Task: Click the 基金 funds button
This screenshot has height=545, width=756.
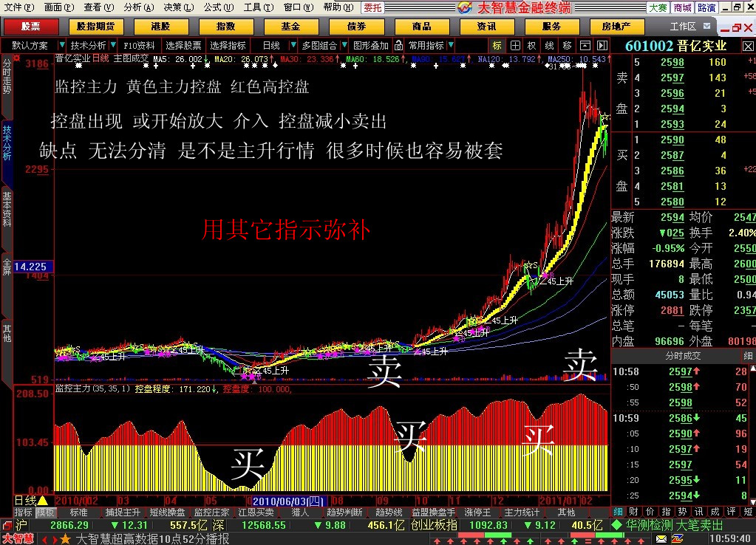Action: [x=291, y=27]
